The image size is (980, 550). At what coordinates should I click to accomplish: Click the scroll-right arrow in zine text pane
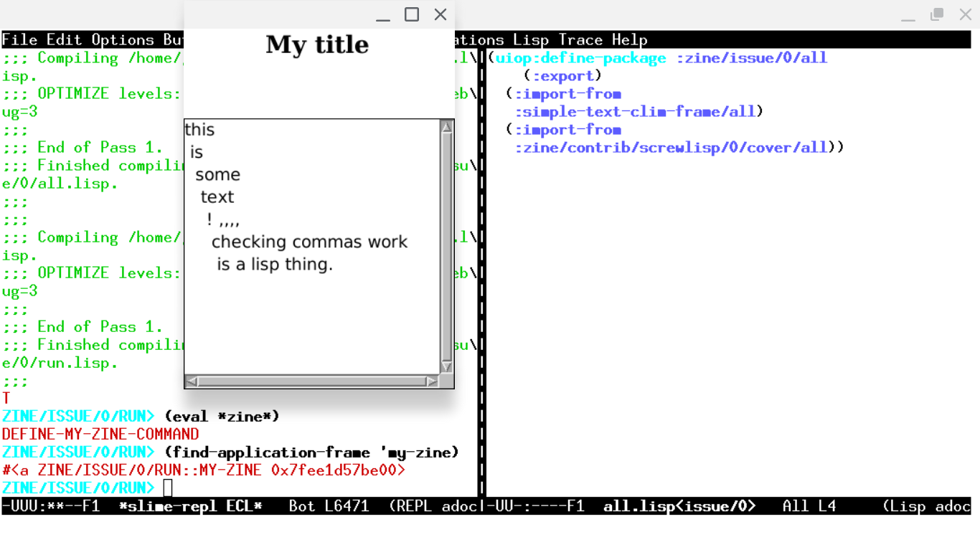tap(432, 381)
